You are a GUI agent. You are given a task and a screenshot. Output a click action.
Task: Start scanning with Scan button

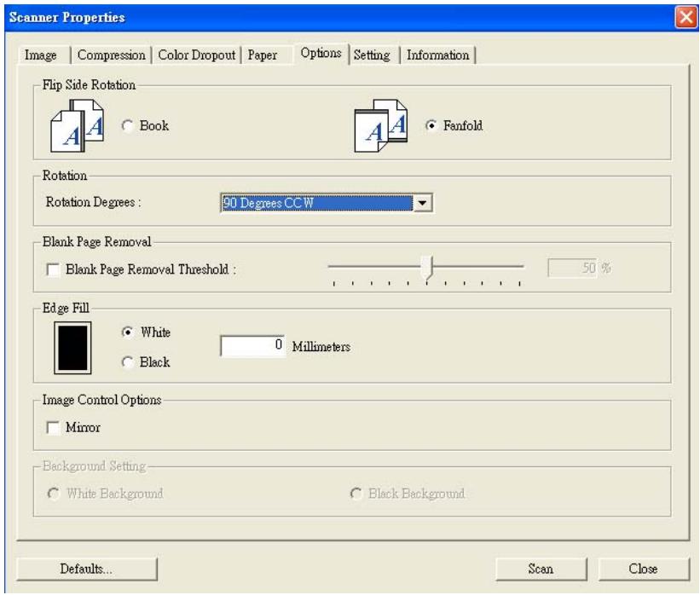541,569
